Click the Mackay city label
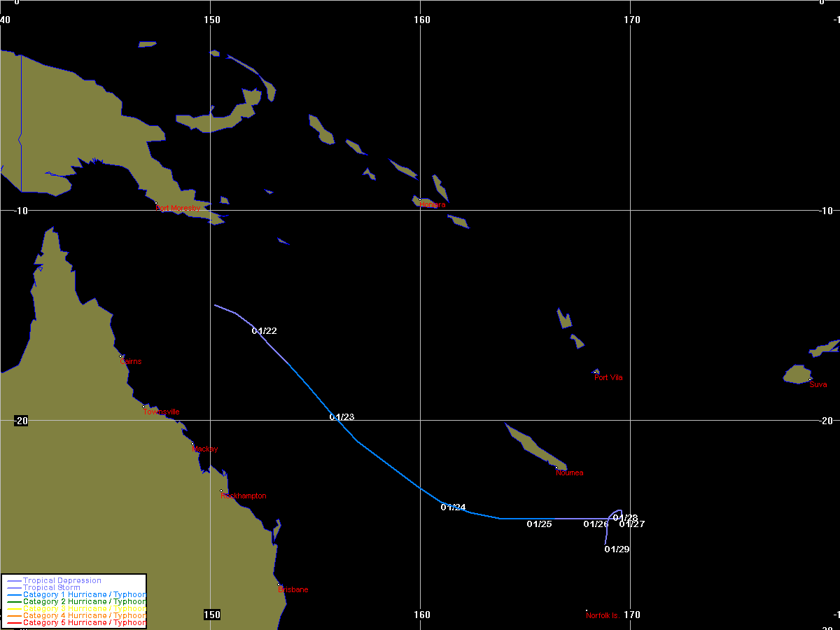The width and height of the screenshot is (840, 630). point(206,449)
